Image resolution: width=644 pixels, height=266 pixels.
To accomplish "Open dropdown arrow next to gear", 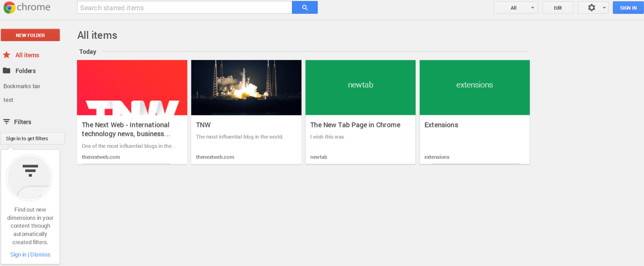I will (x=604, y=8).
